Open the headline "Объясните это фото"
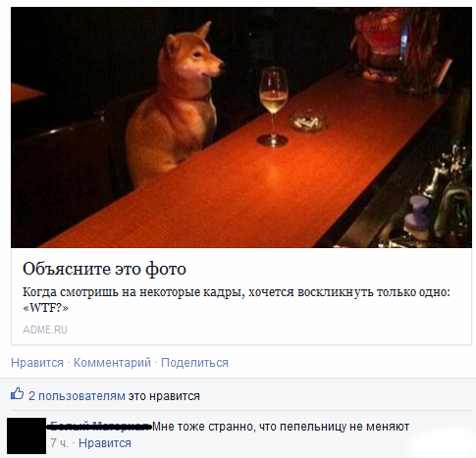Viewport: 476px width, 458px height. click(x=104, y=269)
